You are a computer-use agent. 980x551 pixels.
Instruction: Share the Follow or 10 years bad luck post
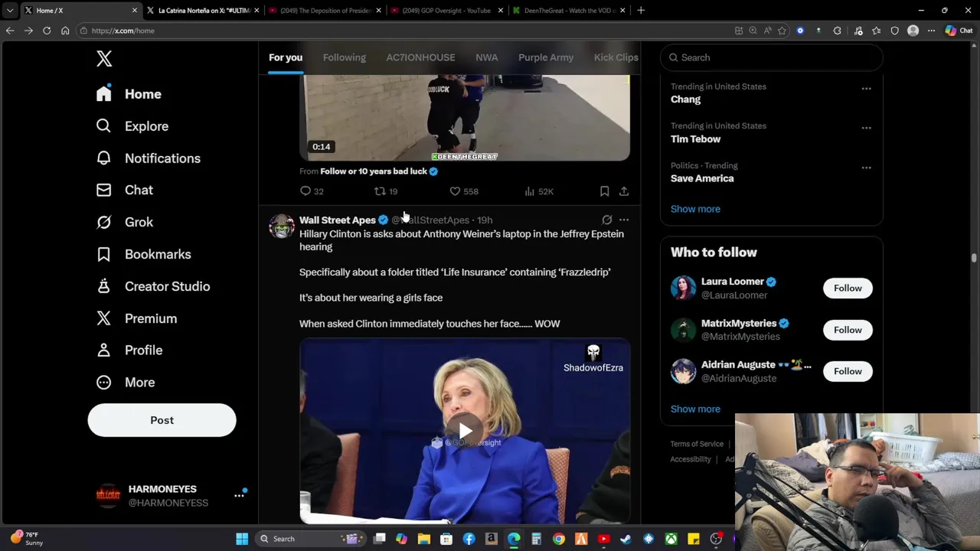tap(624, 191)
